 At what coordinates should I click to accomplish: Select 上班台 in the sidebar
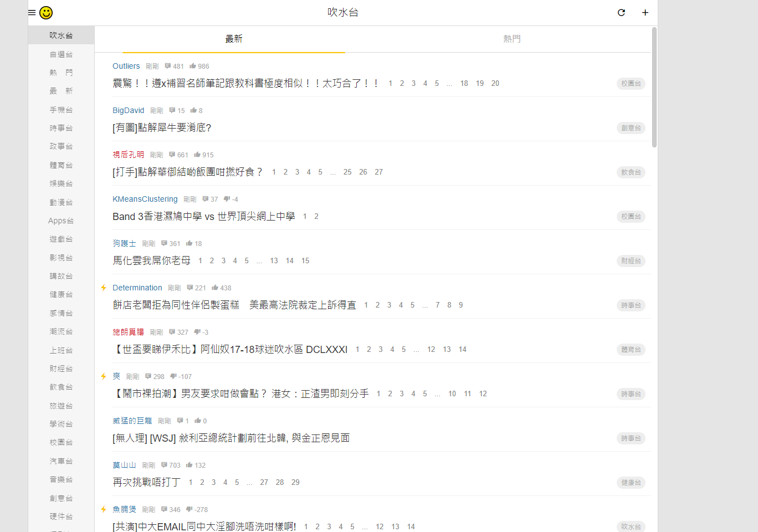coord(61,350)
